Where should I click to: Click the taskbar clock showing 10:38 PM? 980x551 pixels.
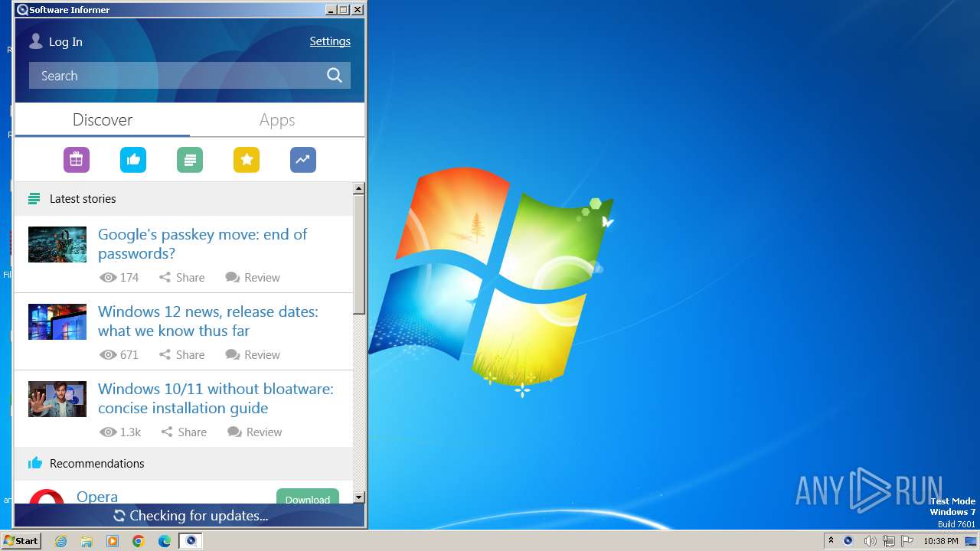pyautogui.click(x=940, y=541)
